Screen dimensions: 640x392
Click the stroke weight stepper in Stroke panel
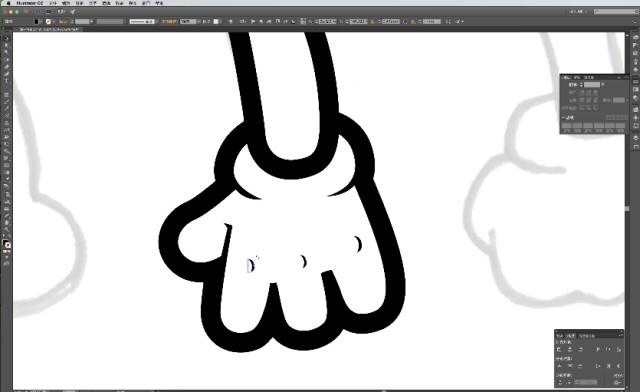click(582, 85)
